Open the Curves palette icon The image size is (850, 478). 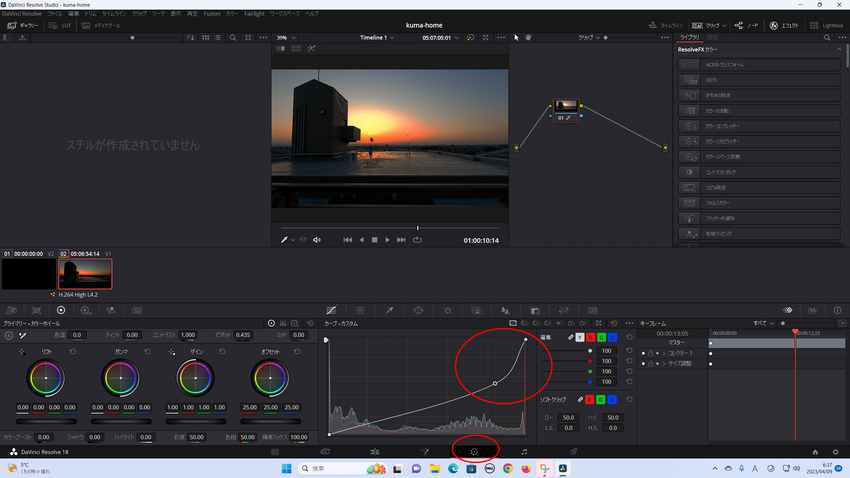pyautogui.click(x=331, y=311)
